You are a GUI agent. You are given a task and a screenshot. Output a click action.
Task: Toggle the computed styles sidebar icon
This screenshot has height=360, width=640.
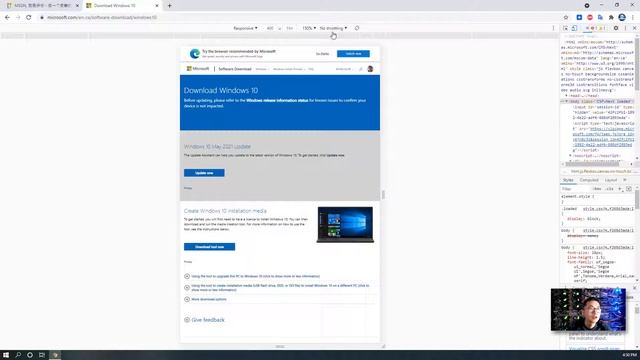tap(629, 189)
